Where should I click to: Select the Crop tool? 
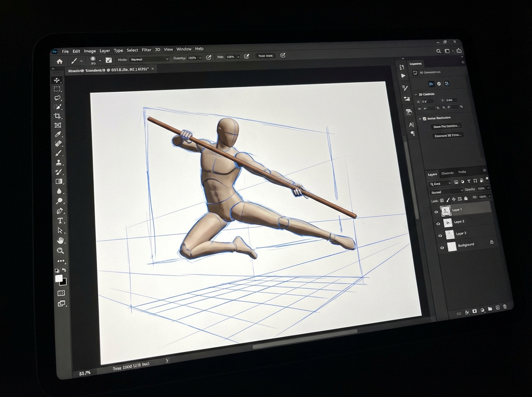click(57, 116)
